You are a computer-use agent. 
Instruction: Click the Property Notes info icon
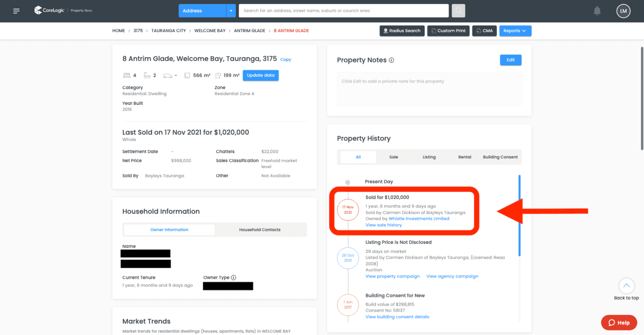coord(391,60)
